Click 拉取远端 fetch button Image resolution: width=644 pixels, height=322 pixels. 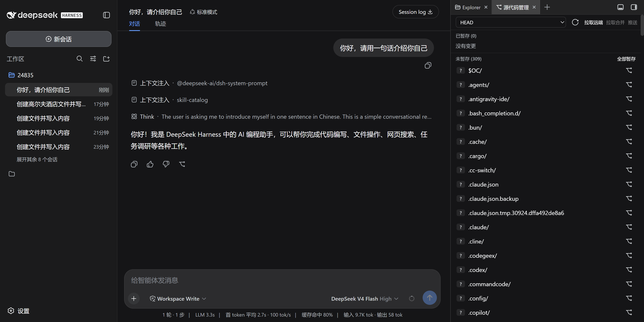[x=593, y=22]
